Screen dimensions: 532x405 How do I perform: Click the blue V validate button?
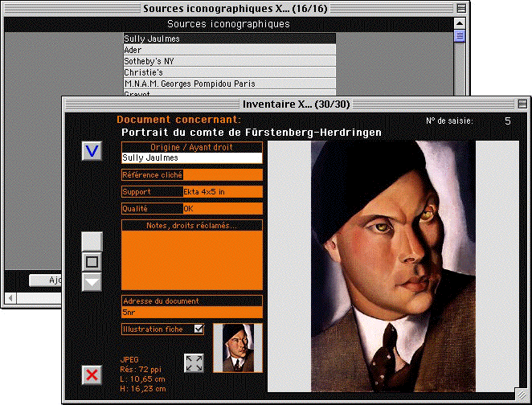pyautogui.click(x=92, y=151)
